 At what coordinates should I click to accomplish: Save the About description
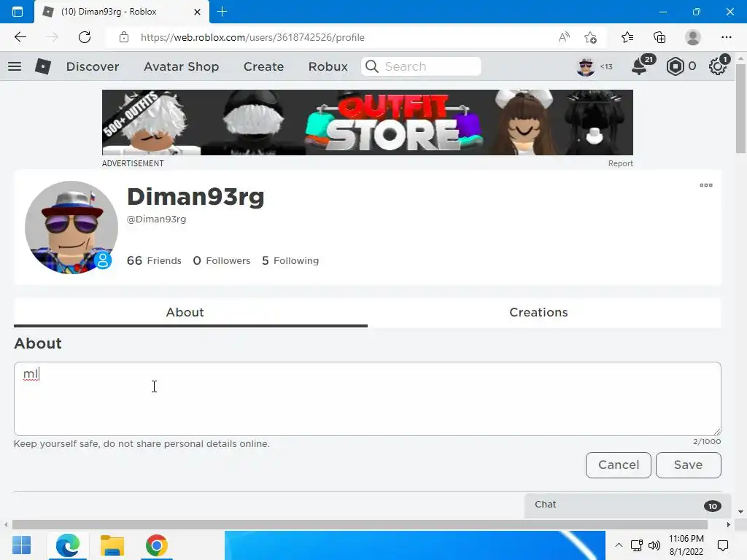click(689, 464)
